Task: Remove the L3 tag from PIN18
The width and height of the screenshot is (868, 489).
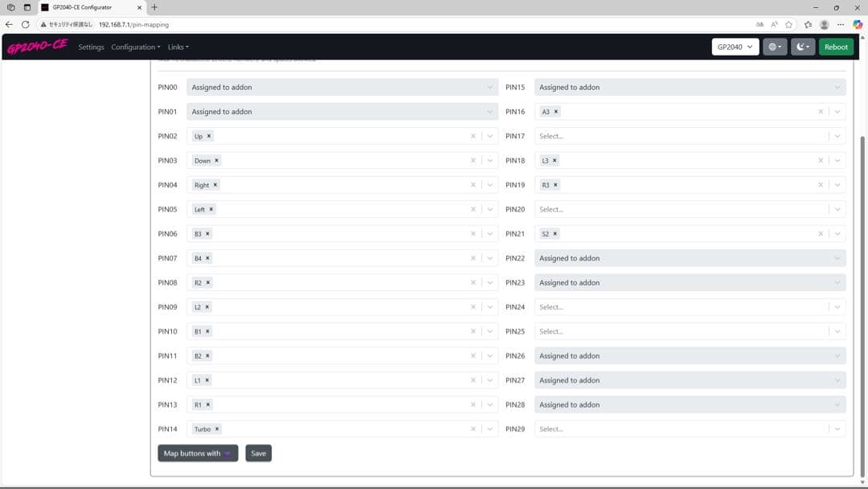Action: click(555, 161)
